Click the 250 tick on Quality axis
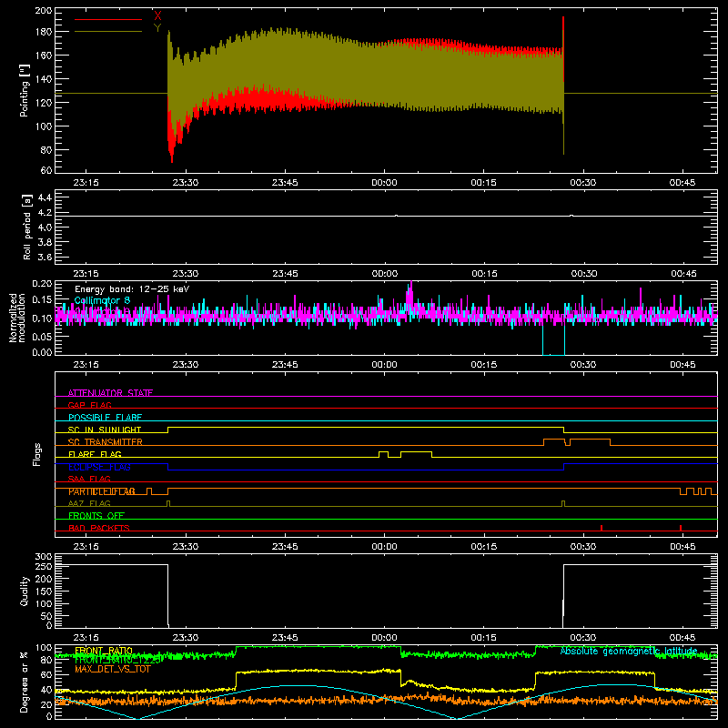This screenshot has height=728, width=728. pos(44,566)
